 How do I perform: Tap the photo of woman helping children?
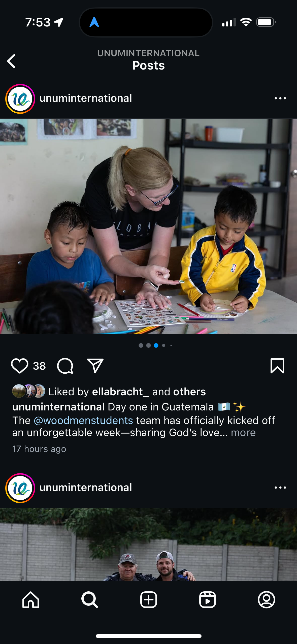[x=149, y=226]
